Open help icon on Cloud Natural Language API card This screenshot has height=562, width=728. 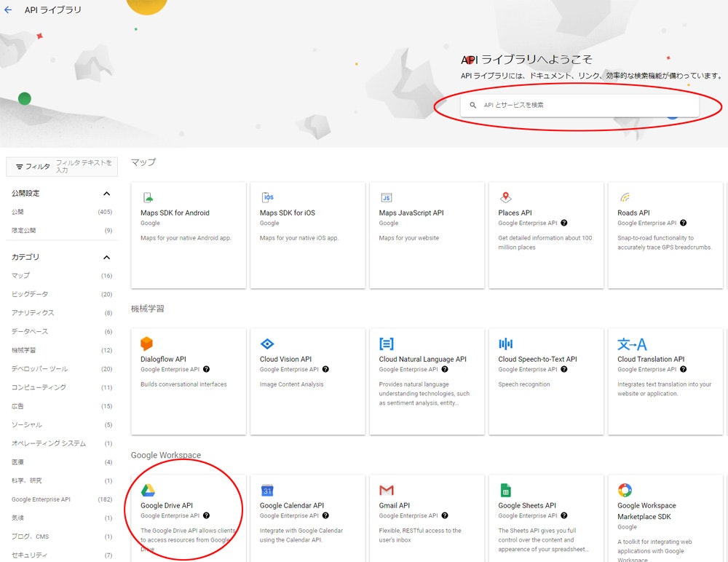point(445,369)
